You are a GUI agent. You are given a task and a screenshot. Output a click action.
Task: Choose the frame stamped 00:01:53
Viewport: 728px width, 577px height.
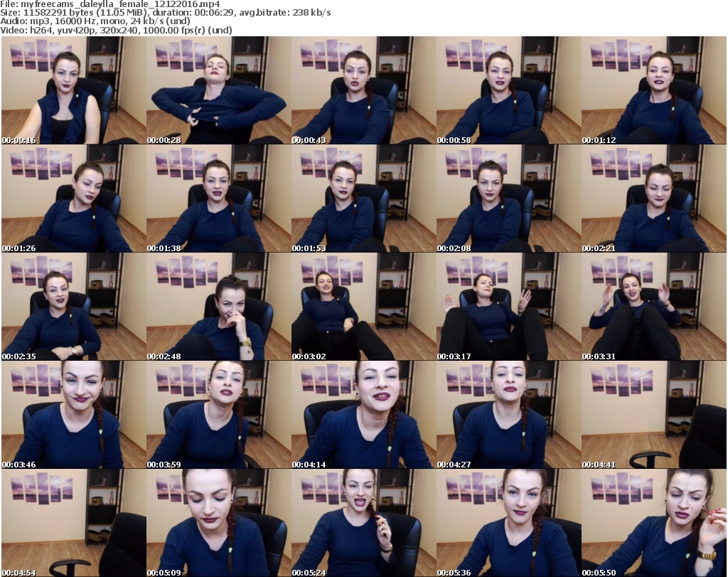[363, 198]
